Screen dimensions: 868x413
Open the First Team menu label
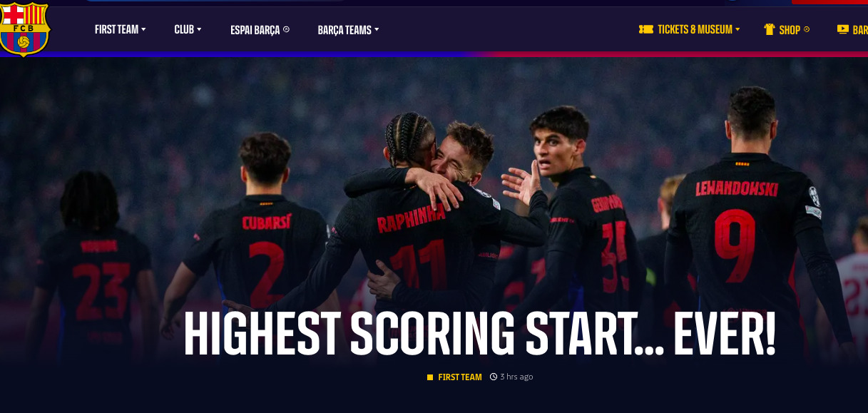pos(116,29)
